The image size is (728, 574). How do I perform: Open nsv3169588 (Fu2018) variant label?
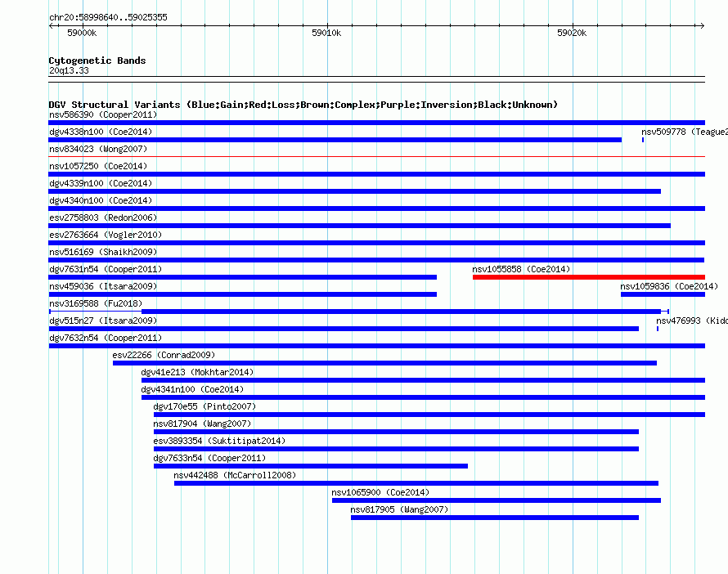[x=96, y=303]
